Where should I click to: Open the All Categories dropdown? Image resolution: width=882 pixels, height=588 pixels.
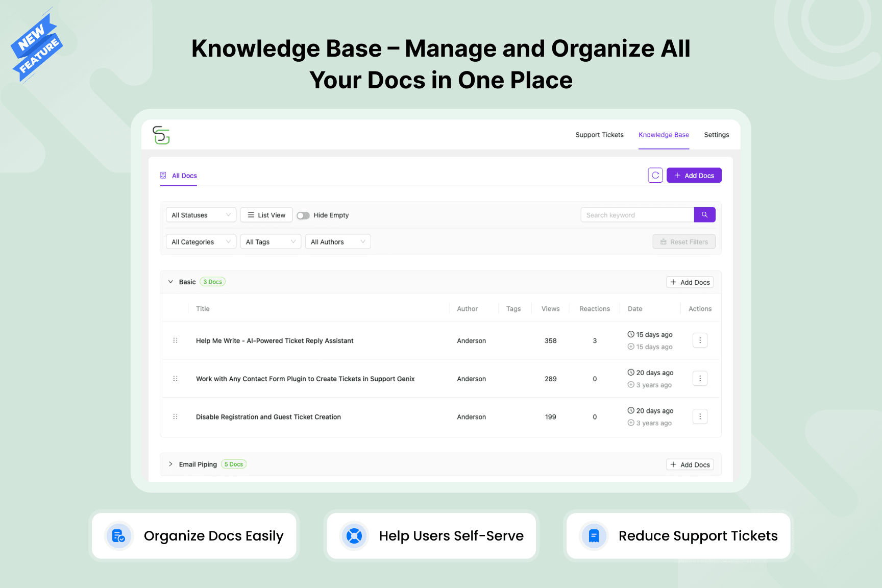[201, 242]
